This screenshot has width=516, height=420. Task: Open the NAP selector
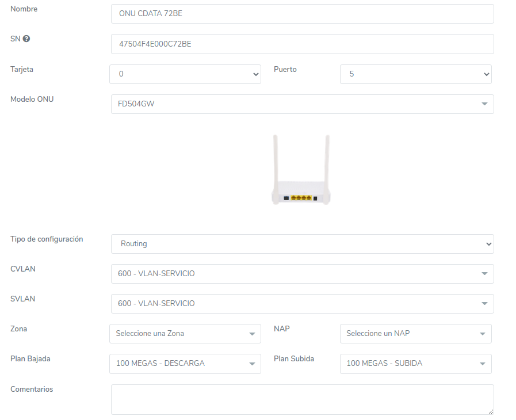pyautogui.click(x=415, y=334)
